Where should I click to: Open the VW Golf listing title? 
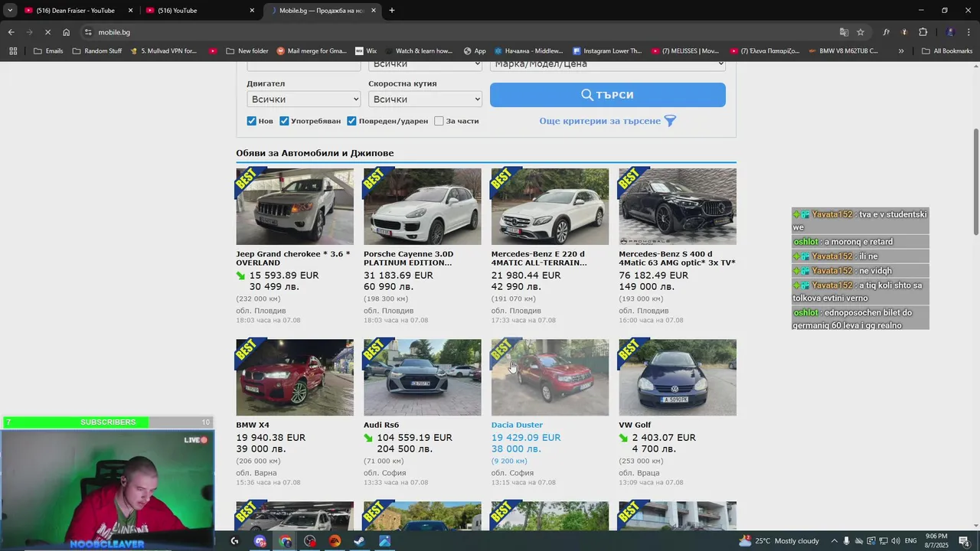(x=635, y=425)
